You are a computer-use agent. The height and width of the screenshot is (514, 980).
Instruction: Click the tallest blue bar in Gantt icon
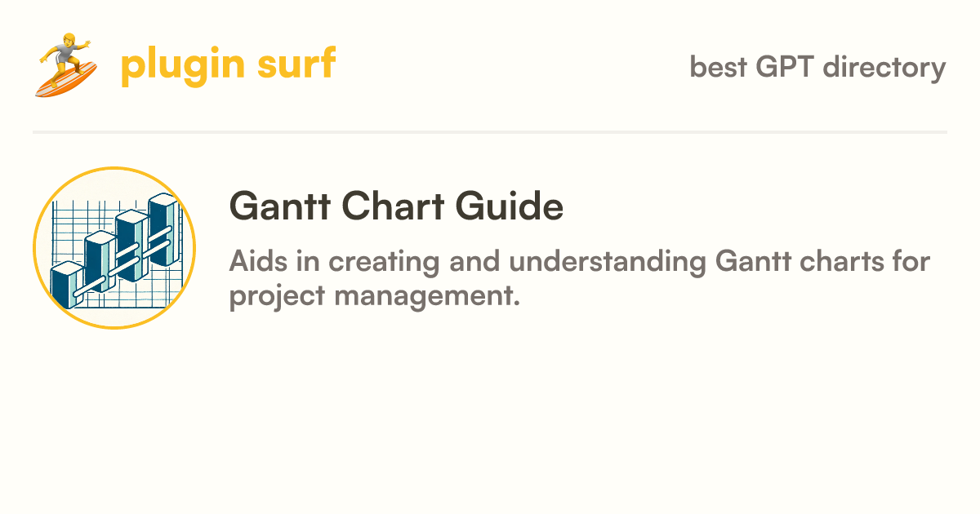pos(163,230)
